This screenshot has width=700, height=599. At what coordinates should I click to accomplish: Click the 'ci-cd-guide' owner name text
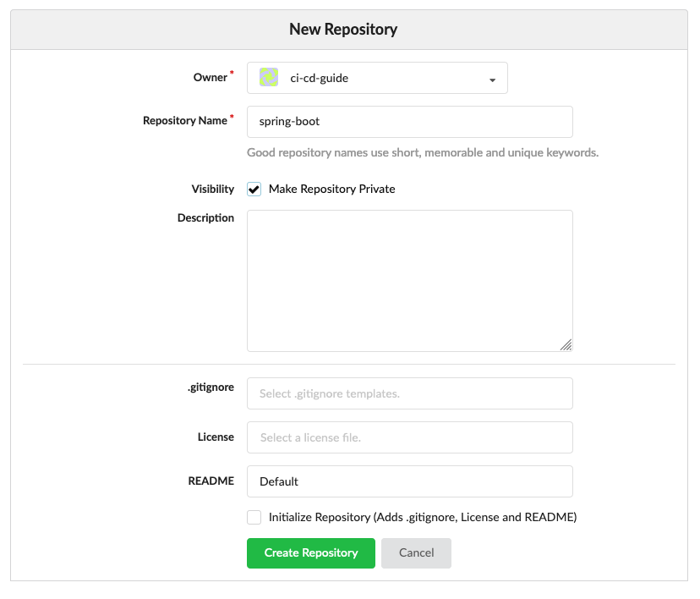pos(319,78)
